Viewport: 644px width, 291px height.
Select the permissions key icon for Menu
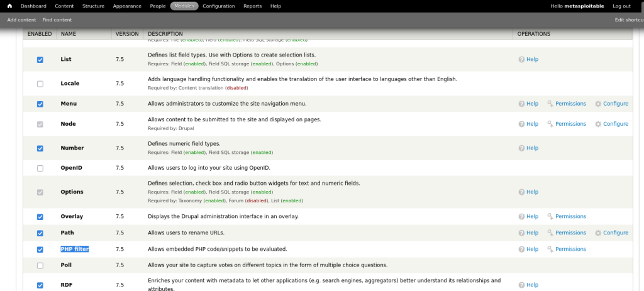coord(550,104)
